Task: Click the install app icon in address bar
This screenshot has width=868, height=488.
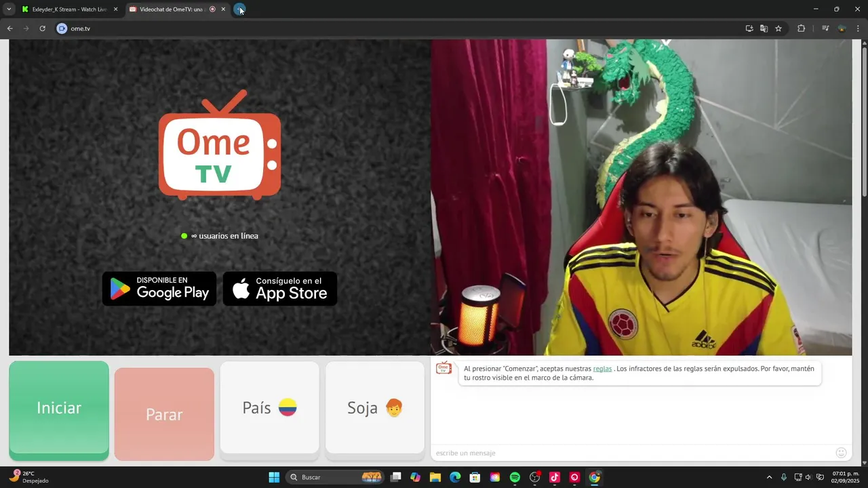Action: click(x=749, y=28)
